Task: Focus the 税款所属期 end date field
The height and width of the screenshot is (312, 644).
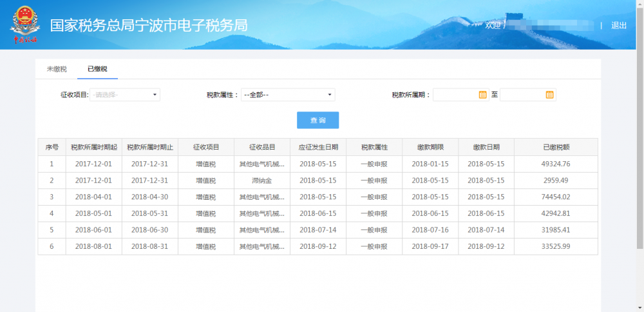Action: click(x=528, y=95)
